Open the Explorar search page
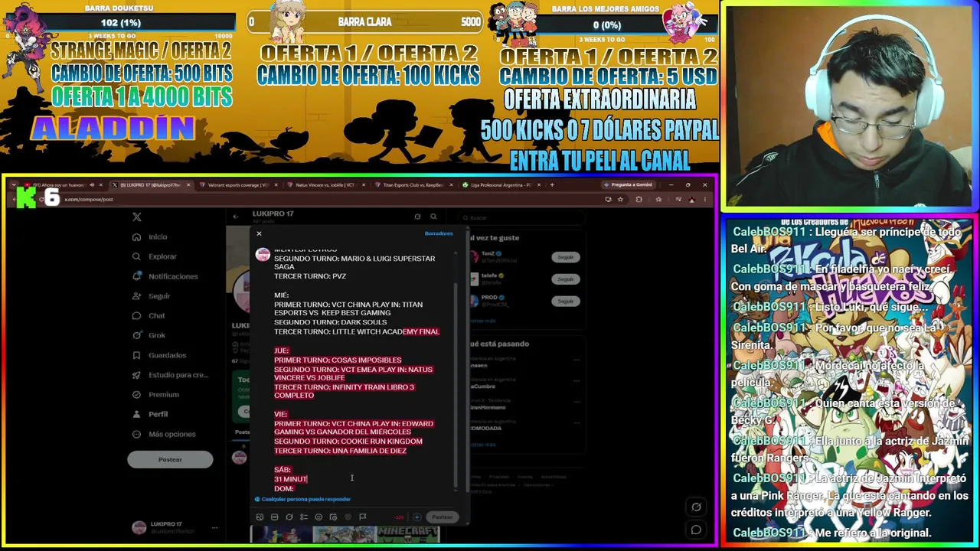 [154, 256]
